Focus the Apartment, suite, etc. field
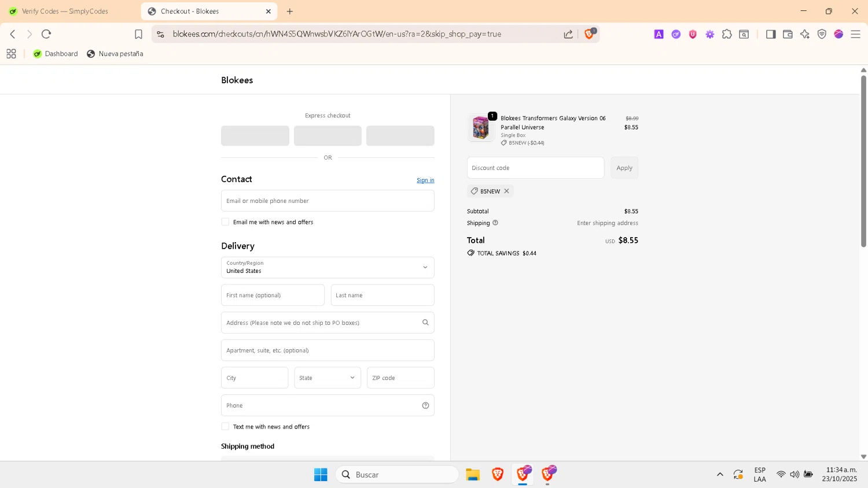Image resolution: width=868 pixels, height=488 pixels. (x=328, y=350)
